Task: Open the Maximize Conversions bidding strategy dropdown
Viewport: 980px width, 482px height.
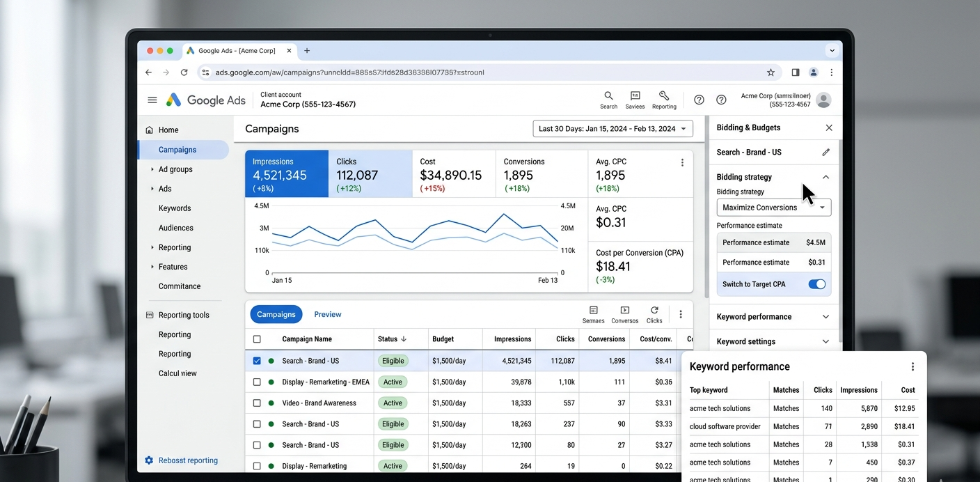Action: click(773, 208)
